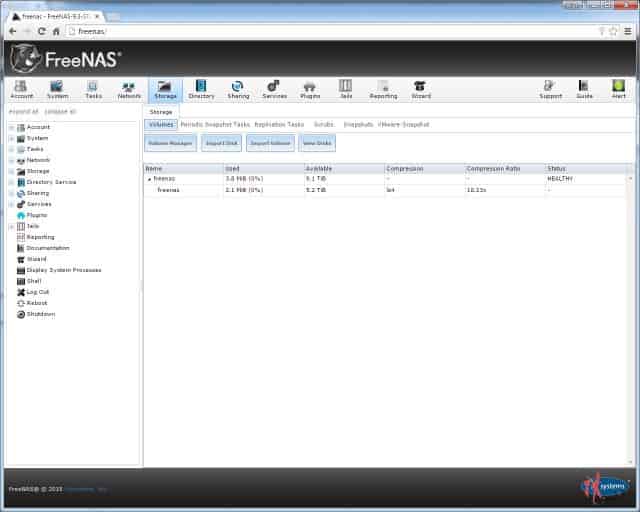Switch to the Scrubs tab
This screenshot has height=512, width=640.
pos(323,124)
